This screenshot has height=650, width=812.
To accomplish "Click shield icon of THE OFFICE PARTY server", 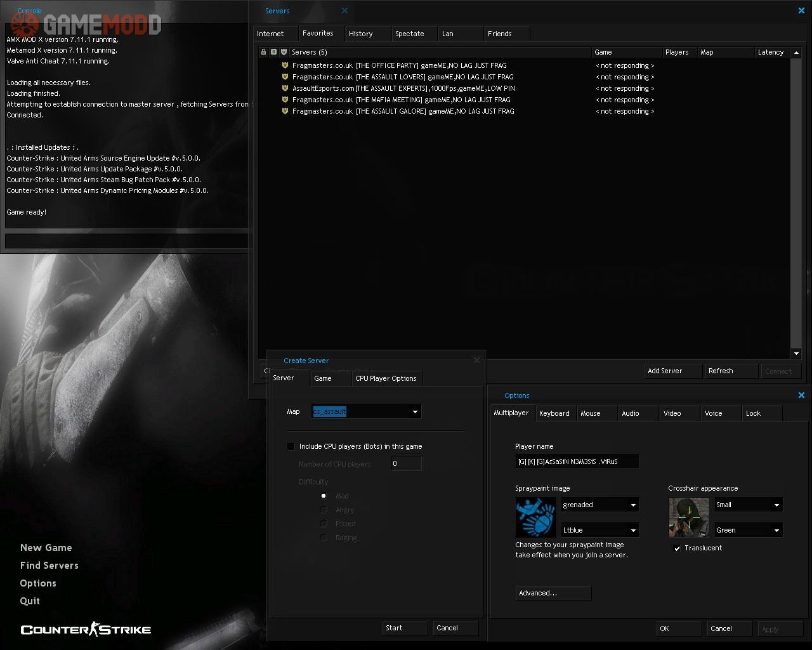I will click(x=285, y=65).
